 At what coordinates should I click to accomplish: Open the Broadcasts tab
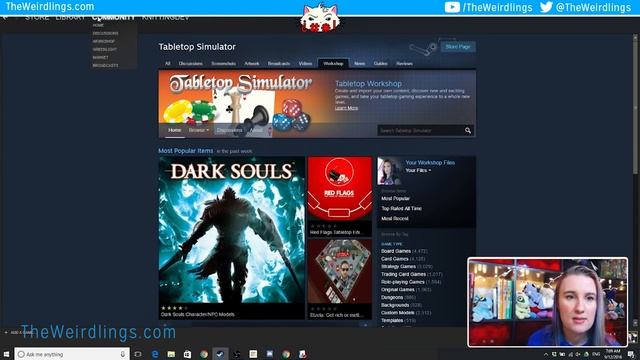pos(279,63)
